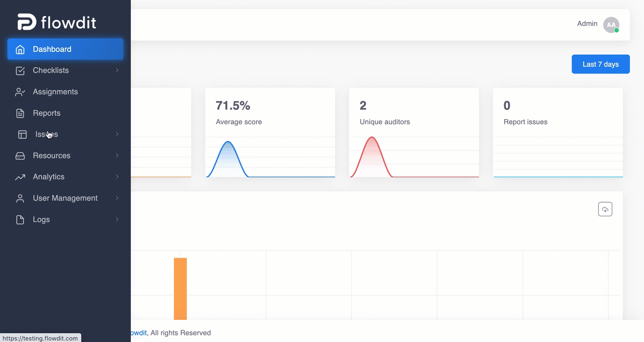Click the Analytics trend-line icon
Viewport: 644px width, 342px height.
coord(20,177)
